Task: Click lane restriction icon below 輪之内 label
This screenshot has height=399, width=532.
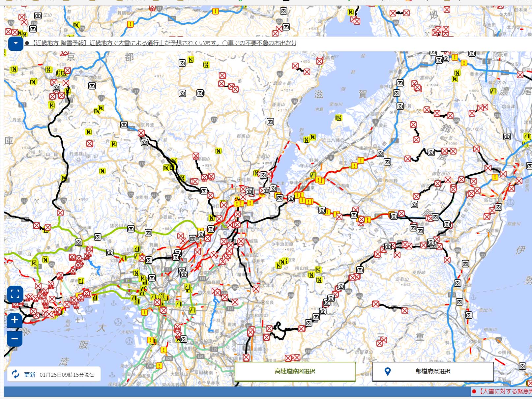Action: click(x=493, y=91)
